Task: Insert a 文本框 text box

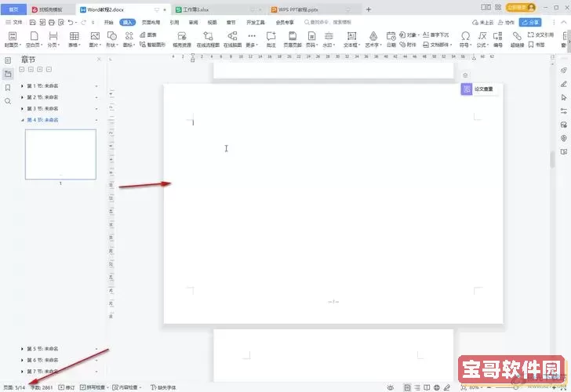Action: pyautogui.click(x=351, y=37)
